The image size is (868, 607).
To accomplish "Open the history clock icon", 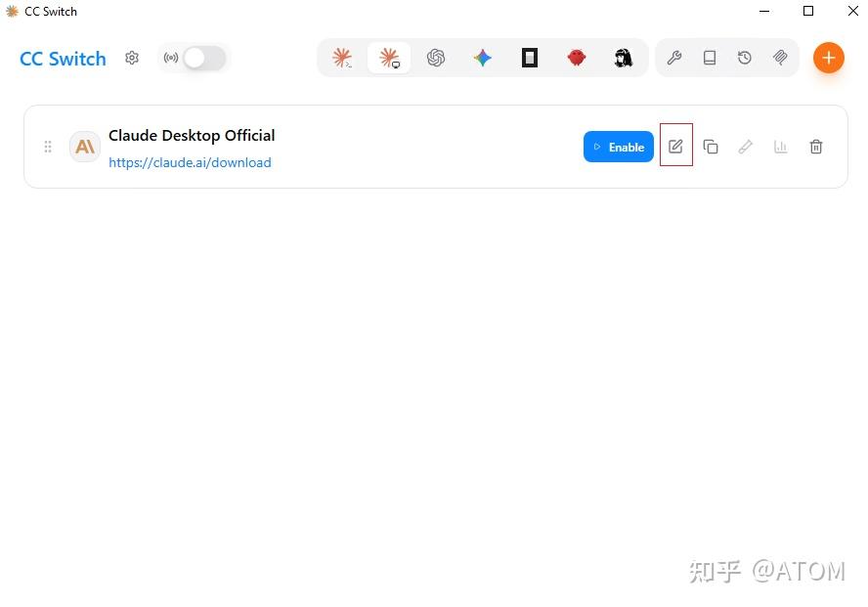I will tap(745, 58).
